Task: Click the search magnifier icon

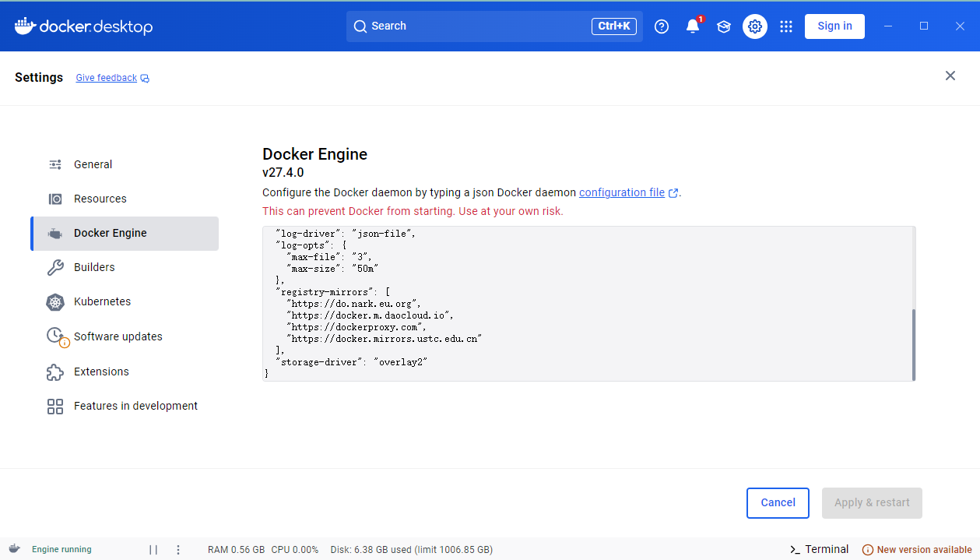Action: (360, 26)
